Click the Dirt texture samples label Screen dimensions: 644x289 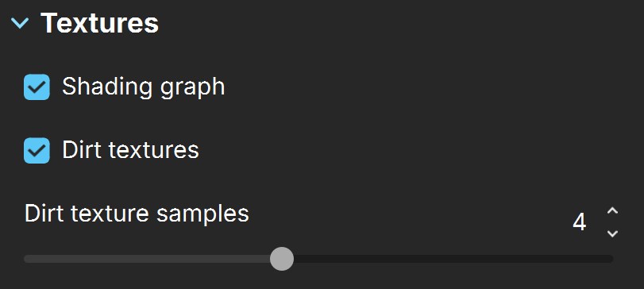[137, 214]
